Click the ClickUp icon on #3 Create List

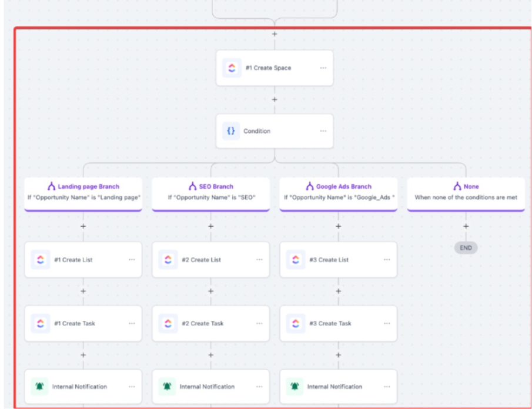pos(296,260)
